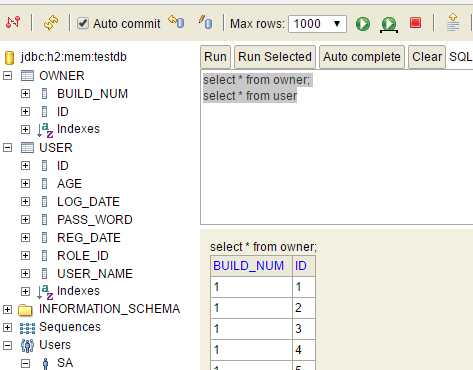Expand the BUILD_NUM column node
This screenshot has width=473, height=370.
25,94
